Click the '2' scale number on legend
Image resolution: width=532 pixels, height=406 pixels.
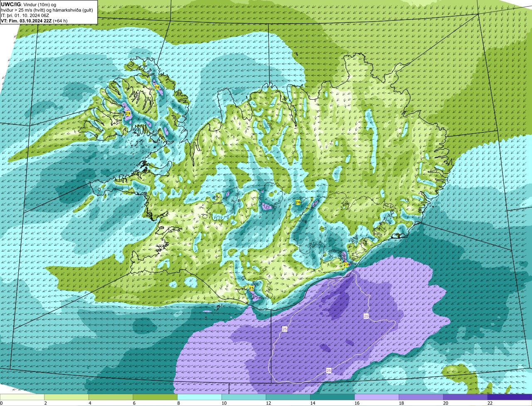45,403
